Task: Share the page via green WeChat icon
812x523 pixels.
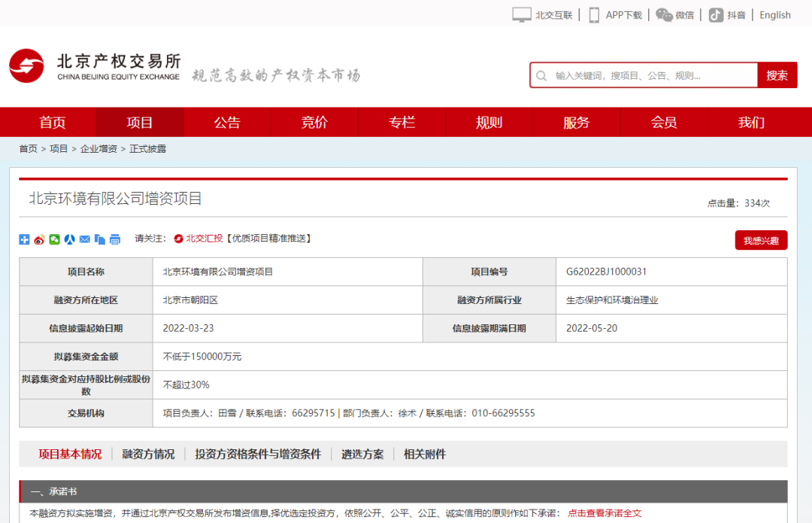Action: (x=54, y=239)
